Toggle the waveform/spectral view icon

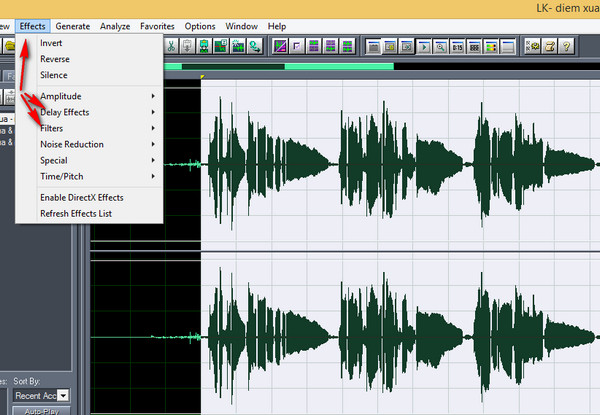click(x=280, y=47)
